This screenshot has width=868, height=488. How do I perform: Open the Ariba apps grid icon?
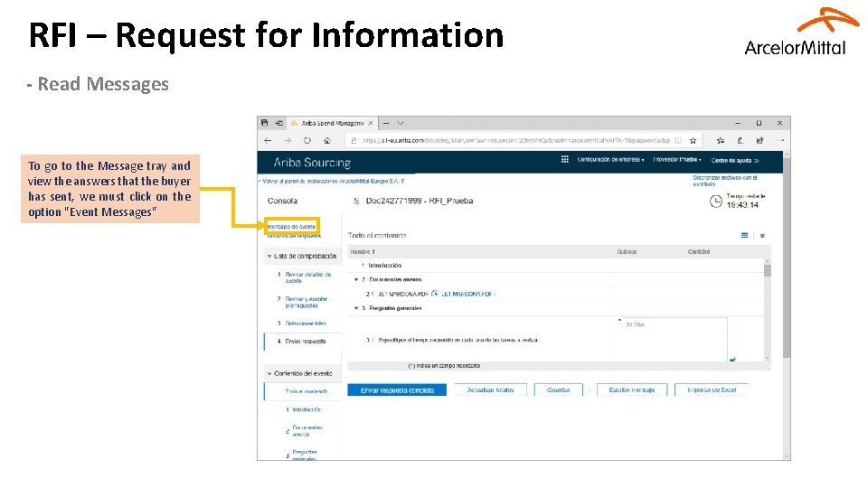pyautogui.click(x=564, y=159)
